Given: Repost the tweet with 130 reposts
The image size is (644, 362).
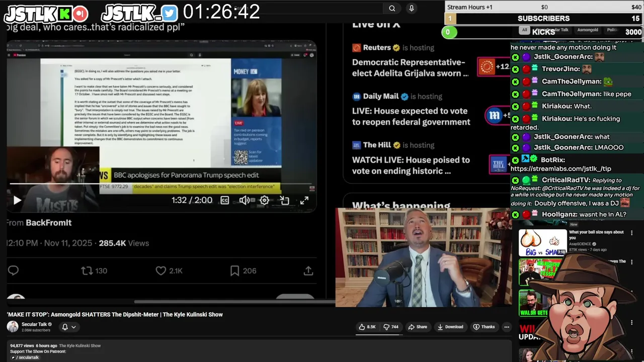Looking at the screenshot, I should pos(94,270).
